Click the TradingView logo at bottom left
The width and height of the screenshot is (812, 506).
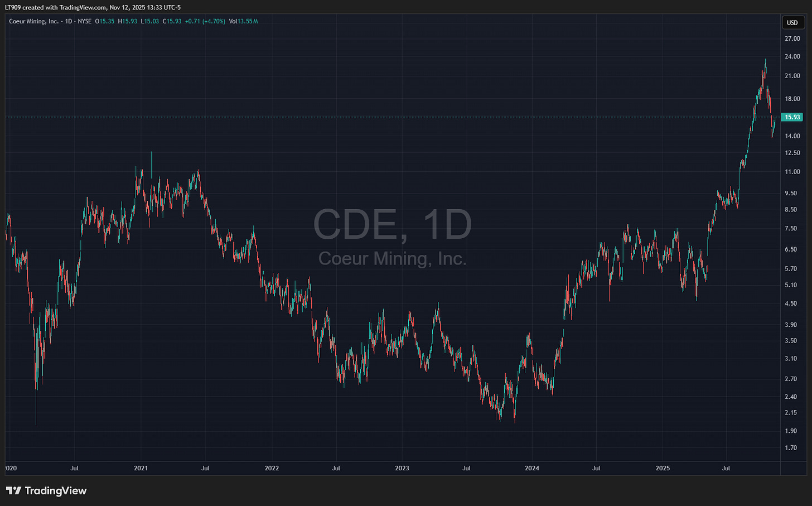pos(46,491)
